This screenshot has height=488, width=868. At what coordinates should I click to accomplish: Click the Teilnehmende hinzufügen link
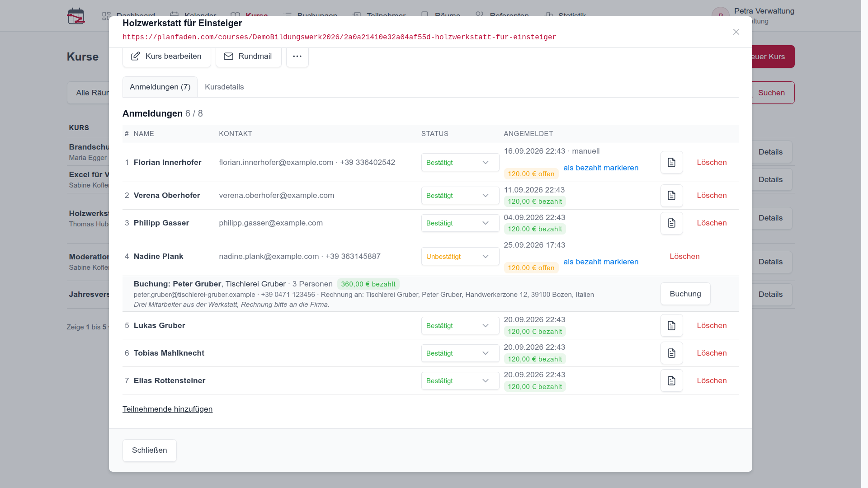point(167,409)
